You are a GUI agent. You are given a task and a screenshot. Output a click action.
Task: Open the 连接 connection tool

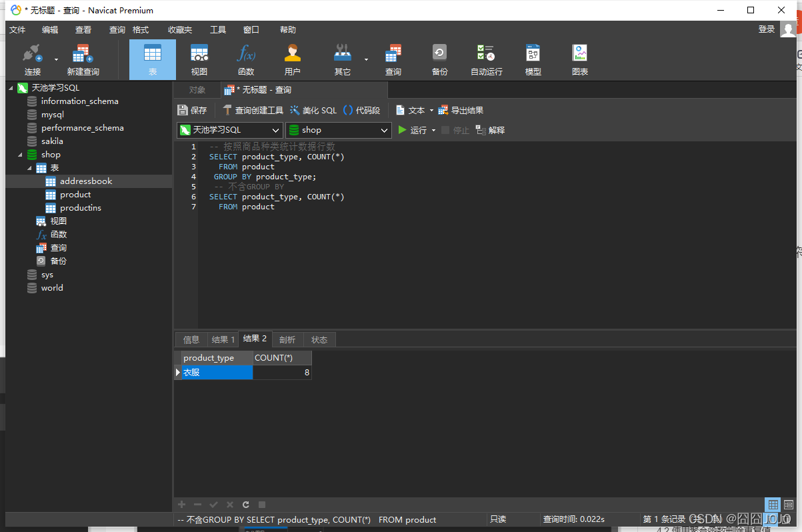point(32,60)
